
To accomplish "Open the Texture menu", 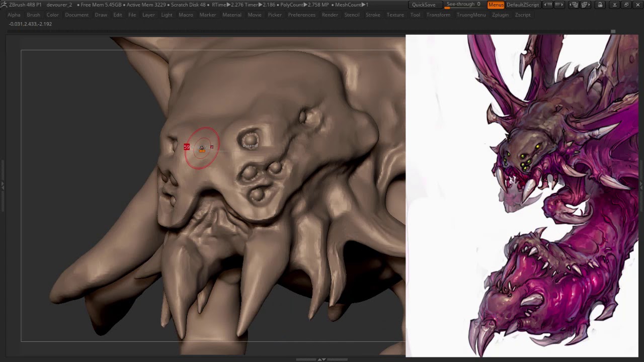I will (395, 15).
